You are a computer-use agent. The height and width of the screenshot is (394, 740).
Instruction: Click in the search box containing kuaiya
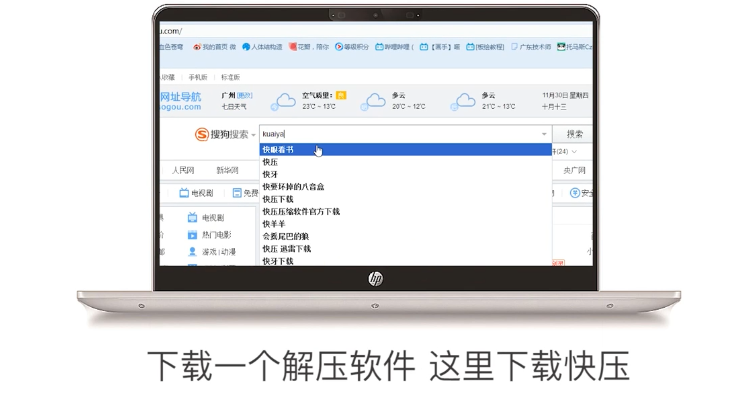tap(405, 134)
